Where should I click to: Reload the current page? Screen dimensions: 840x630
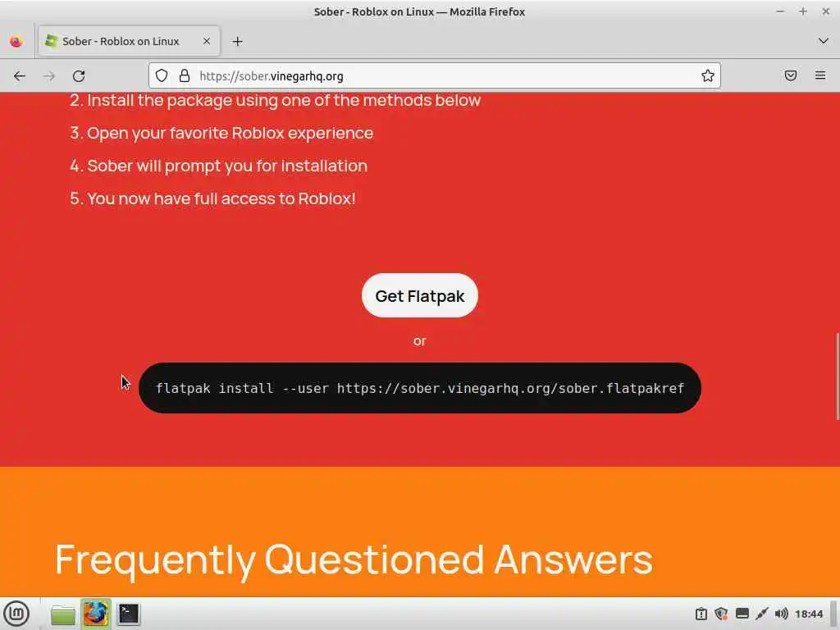pos(79,76)
